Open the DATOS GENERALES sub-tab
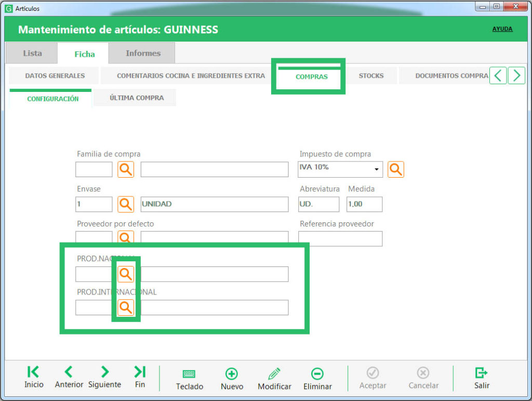This screenshot has width=532, height=401. tap(55, 76)
